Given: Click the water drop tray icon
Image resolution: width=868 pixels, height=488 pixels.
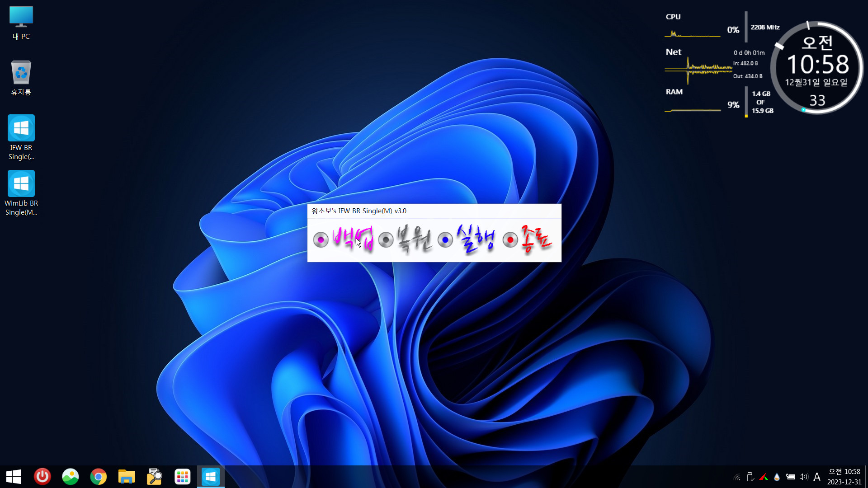Looking at the screenshot, I should pos(777,477).
